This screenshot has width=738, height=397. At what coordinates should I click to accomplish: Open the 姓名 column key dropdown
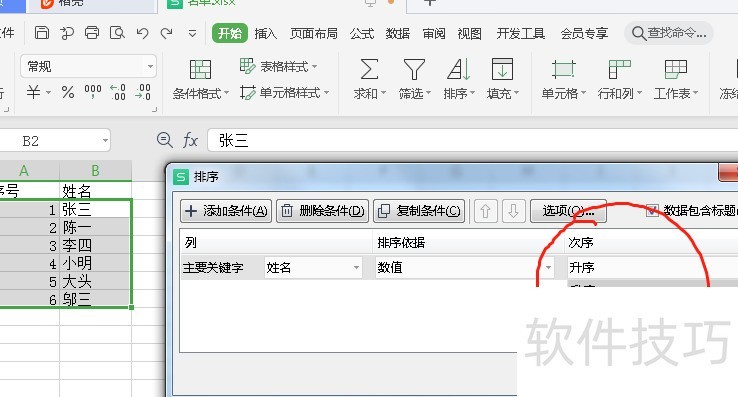point(313,267)
